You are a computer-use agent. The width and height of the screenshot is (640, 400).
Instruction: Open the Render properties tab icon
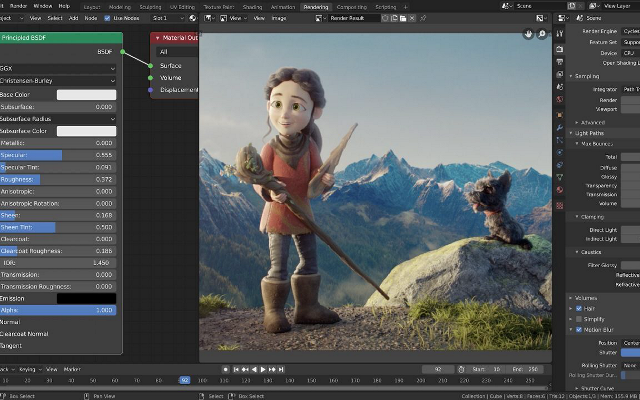pos(560,49)
